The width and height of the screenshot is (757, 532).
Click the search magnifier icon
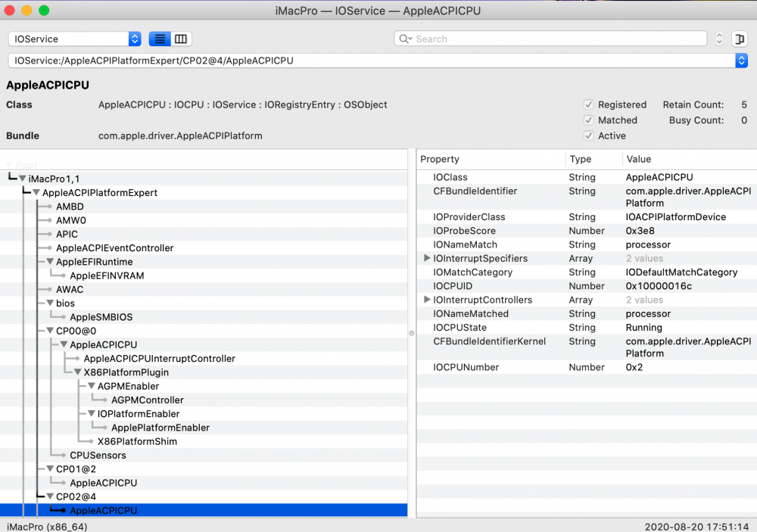pyautogui.click(x=404, y=39)
